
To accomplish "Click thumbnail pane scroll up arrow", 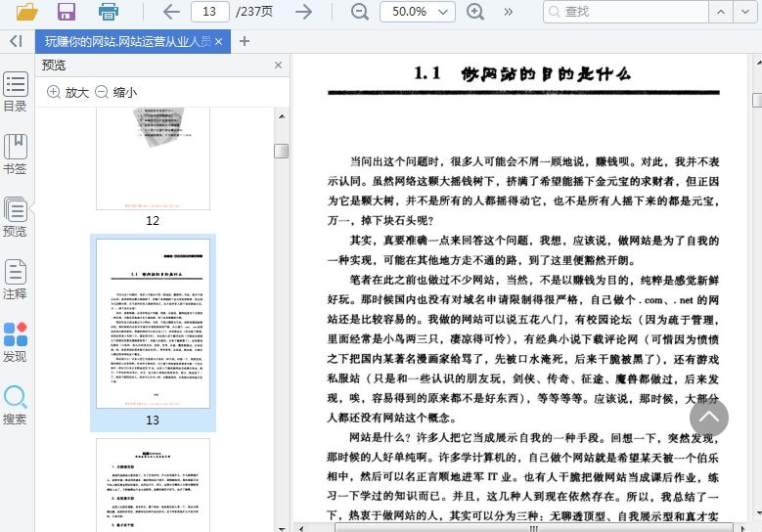I will pos(282,116).
